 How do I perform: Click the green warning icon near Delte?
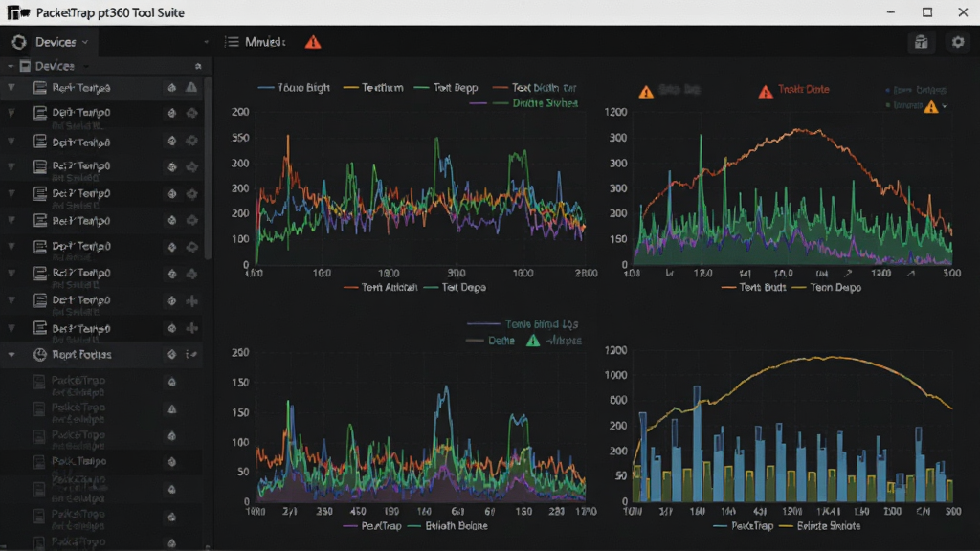(532, 341)
